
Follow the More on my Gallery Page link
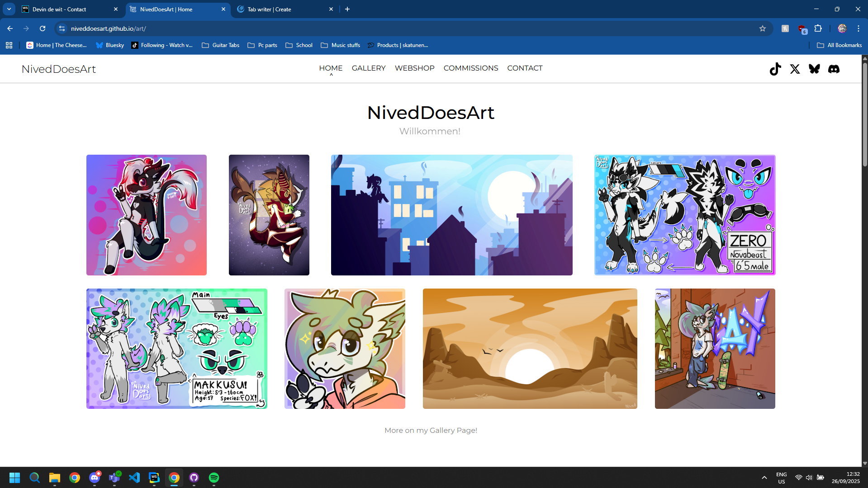click(x=431, y=431)
